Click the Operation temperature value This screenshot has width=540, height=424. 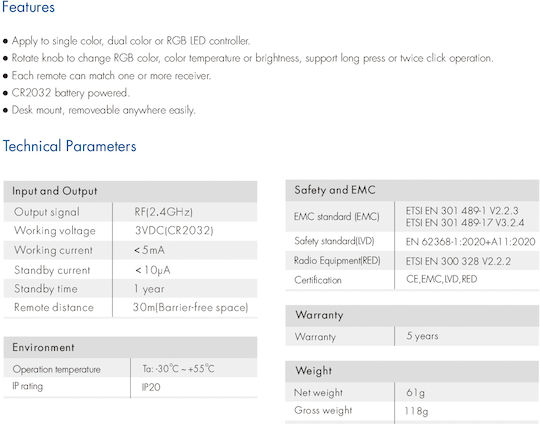tap(178, 369)
